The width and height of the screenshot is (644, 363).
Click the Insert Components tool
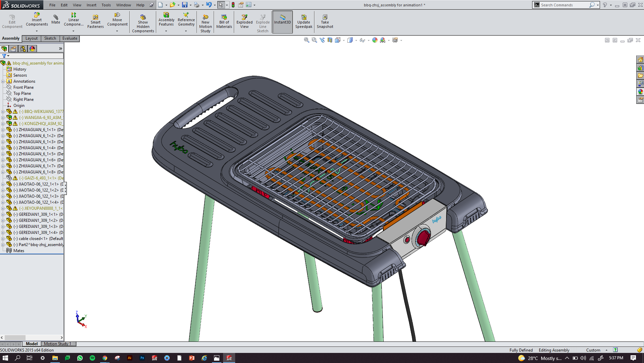pyautogui.click(x=37, y=19)
